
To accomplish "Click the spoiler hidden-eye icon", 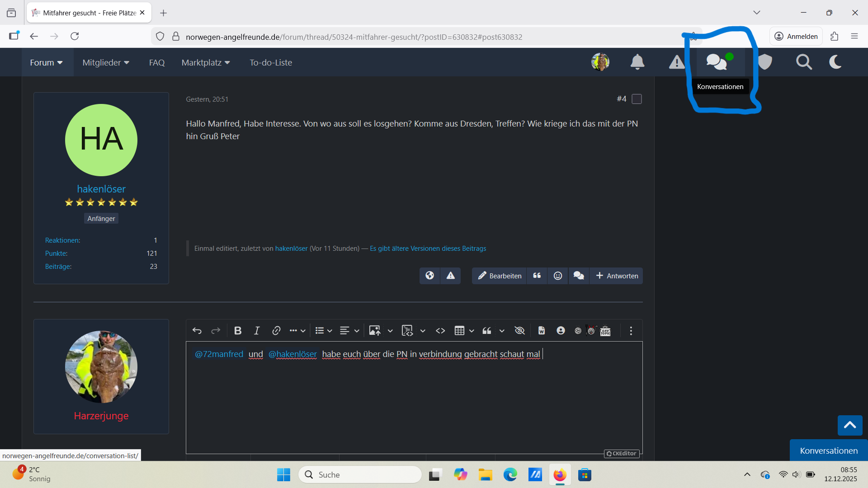I will click(x=519, y=331).
